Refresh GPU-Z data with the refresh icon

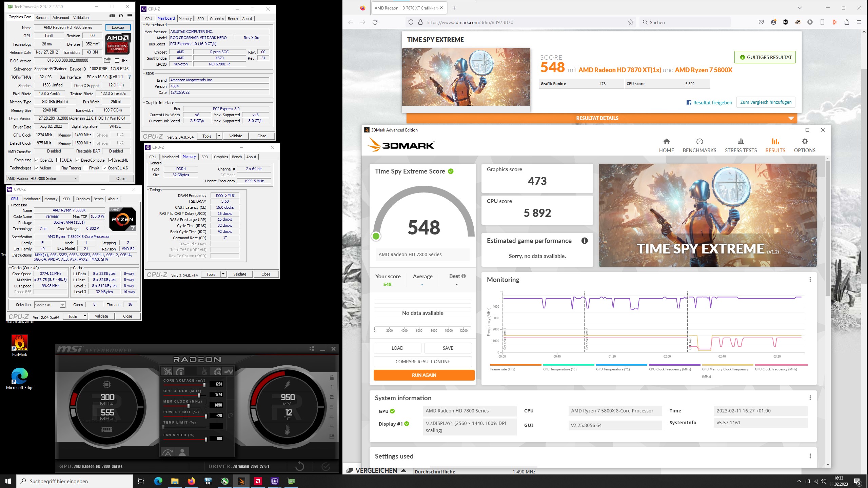click(x=121, y=16)
